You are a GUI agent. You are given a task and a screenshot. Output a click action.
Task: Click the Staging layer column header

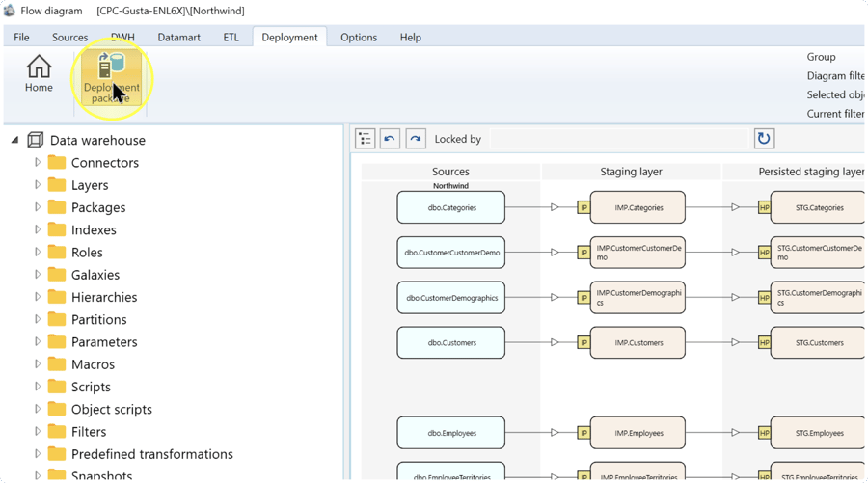click(631, 172)
